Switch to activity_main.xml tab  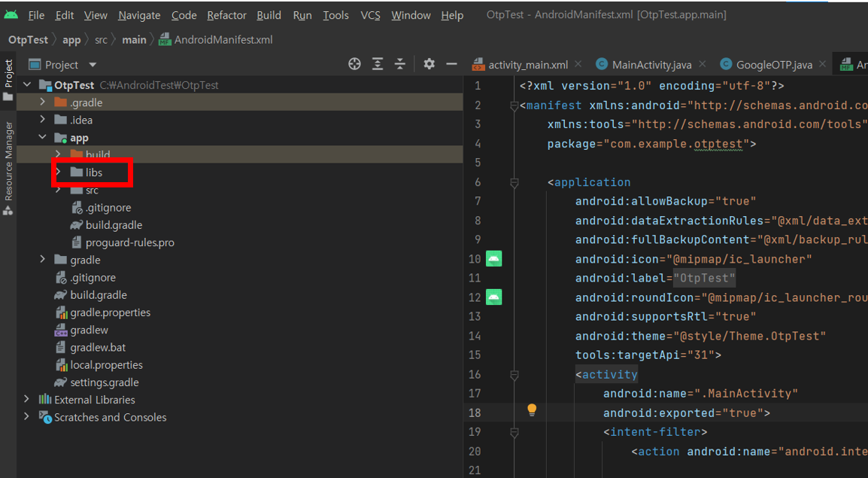tap(520, 65)
